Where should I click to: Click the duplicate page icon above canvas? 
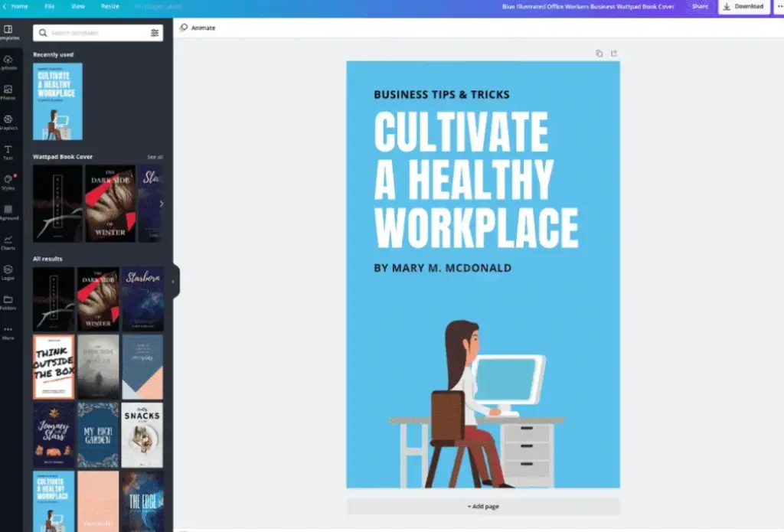point(599,54)
